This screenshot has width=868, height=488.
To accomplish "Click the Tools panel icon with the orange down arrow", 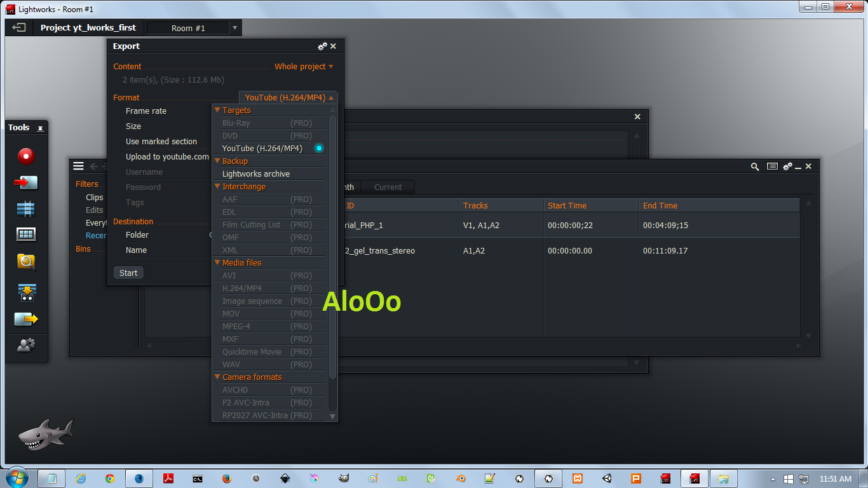I will coord(26,292).
